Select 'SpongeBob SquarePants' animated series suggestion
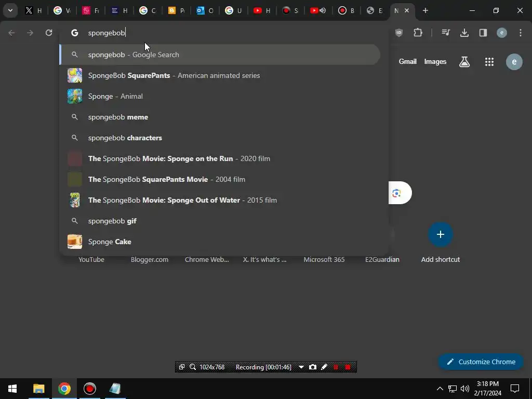This screenshot has width=532, height=399. coord(220,75)
